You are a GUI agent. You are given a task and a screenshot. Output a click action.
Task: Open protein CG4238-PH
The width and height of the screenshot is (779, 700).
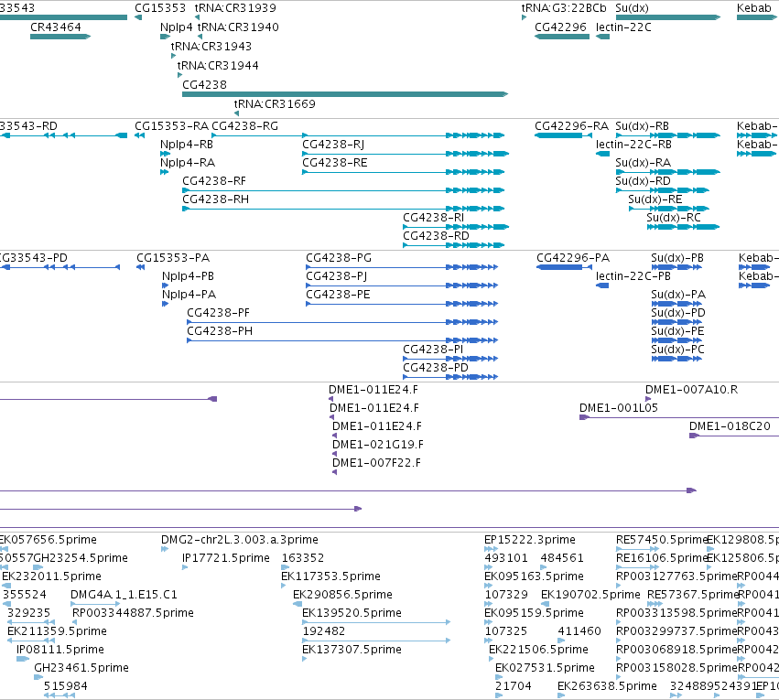(x=220, y=331)
